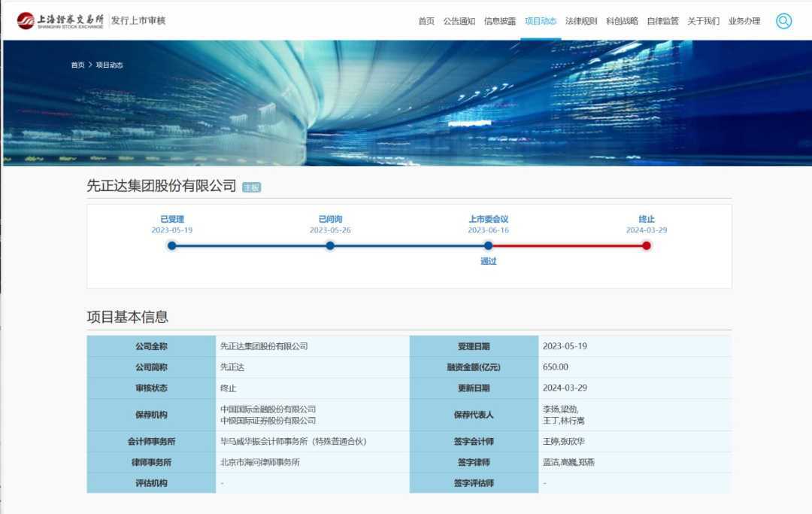Click the 终止 stage label in timeline
This screenshot has width=812, height=514.
(647, 219)
